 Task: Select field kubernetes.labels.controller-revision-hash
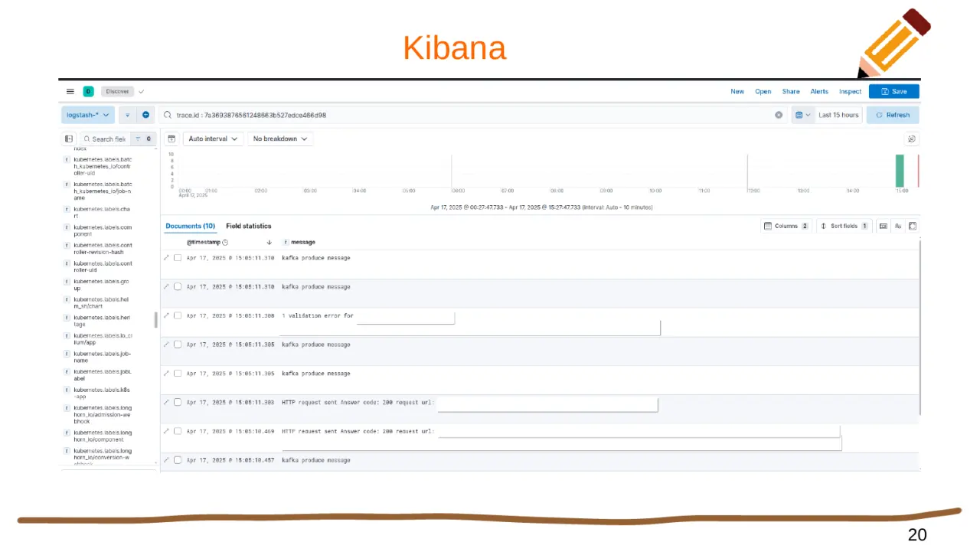tap(103, 249)
